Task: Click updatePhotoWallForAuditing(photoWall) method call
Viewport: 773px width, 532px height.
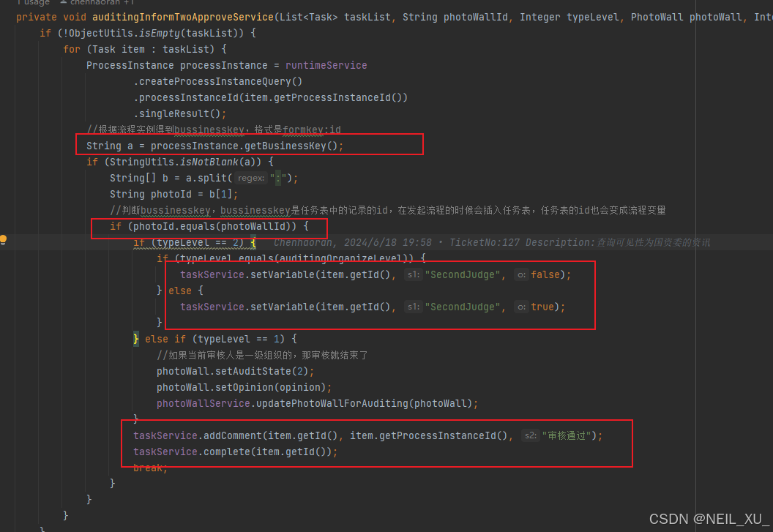Action: click(x=364, y=403)
